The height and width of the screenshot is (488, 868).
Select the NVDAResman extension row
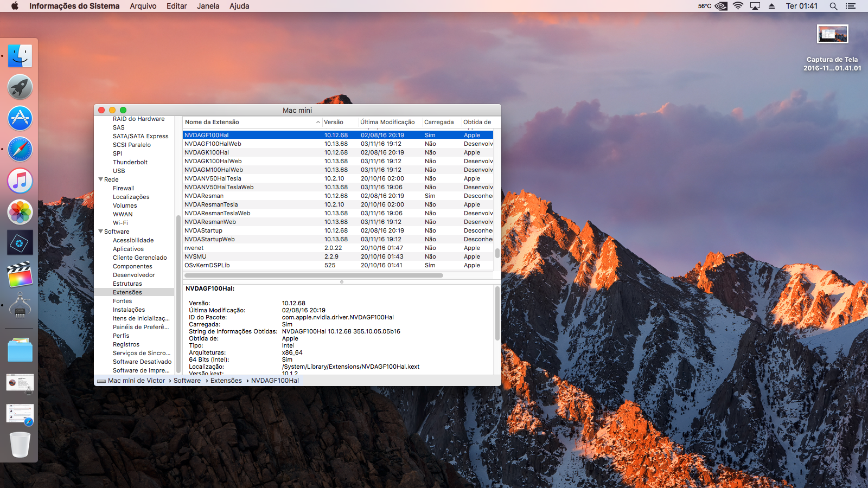click(338, 196)
